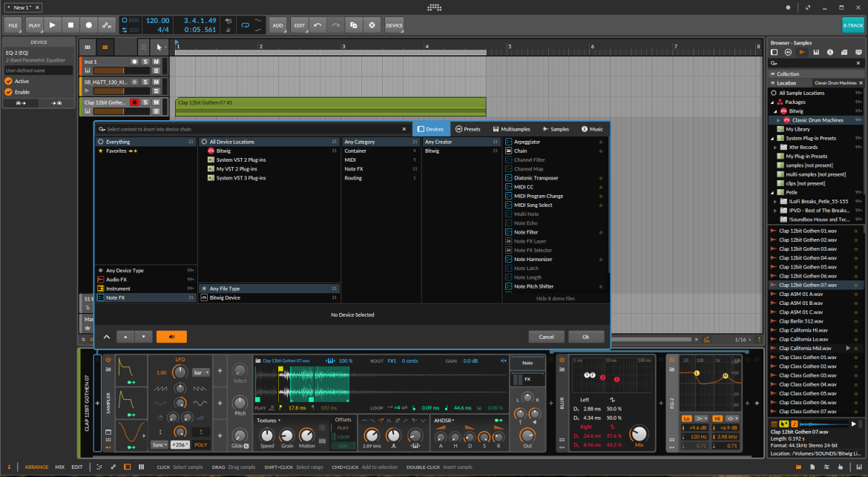
Task: Open the LFO bar unit dropdown
Action: click(x=201, y=372)
